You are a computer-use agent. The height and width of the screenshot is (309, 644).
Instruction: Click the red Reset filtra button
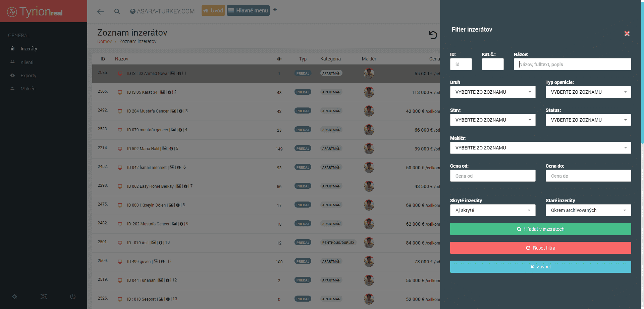[540, 248]
